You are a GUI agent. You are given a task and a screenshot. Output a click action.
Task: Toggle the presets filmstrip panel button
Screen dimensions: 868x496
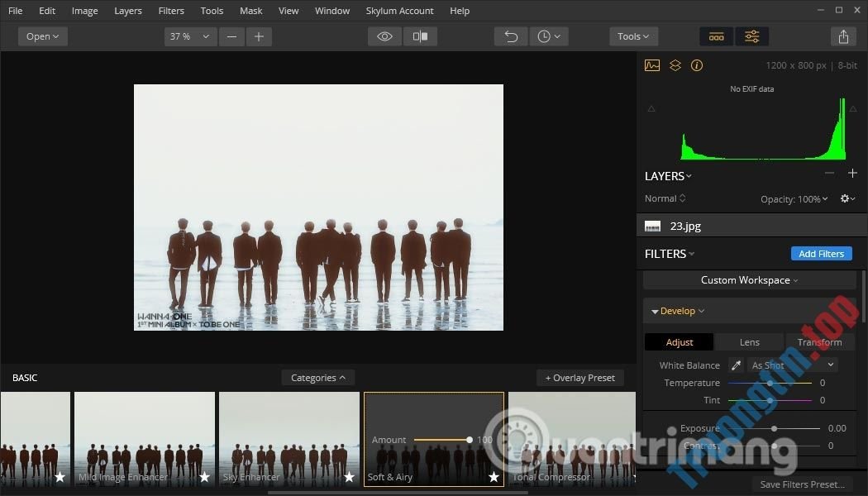717,36
